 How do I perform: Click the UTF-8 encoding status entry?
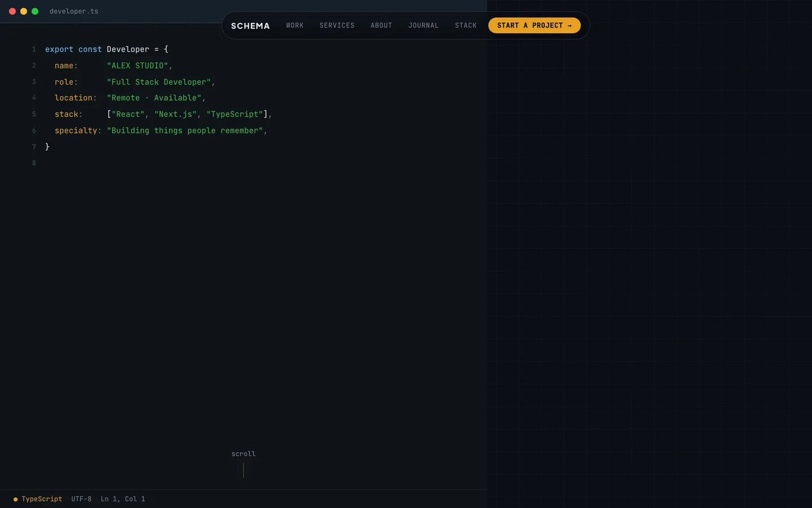click(x=81, y=499)
